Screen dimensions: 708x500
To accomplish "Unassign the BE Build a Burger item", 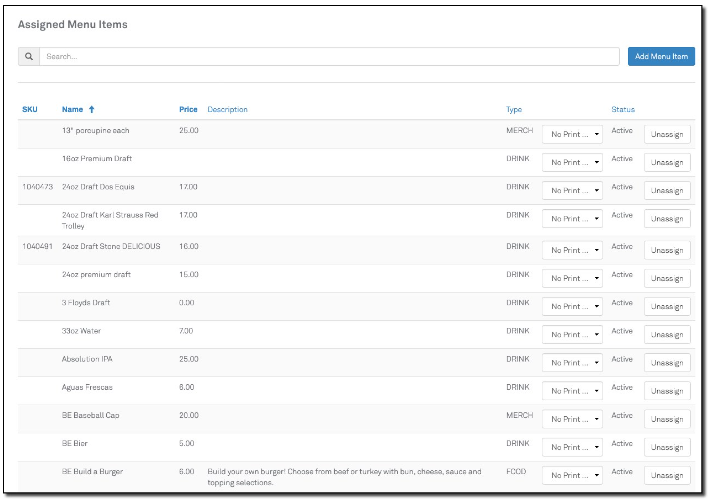I will click(667, 476).
